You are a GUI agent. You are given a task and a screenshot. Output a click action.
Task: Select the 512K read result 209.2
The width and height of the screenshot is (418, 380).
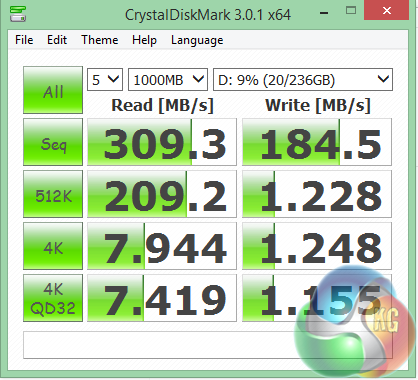click(x=162, y=194)
